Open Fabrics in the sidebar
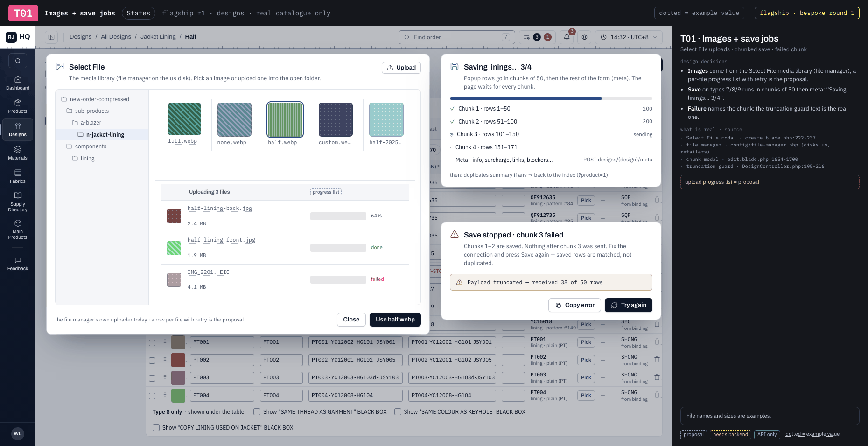The image size is (868, 446). coord(18,176)
